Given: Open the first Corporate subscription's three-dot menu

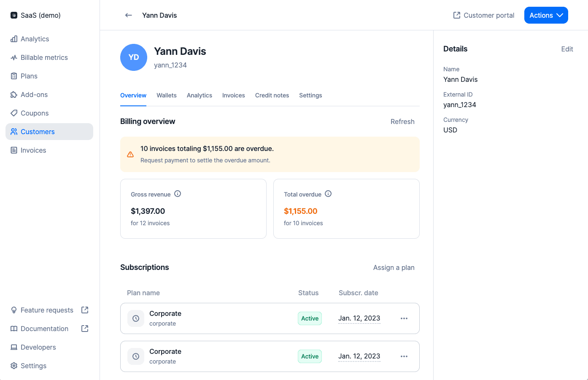Looking at the screenshot, I should point(404,318).
